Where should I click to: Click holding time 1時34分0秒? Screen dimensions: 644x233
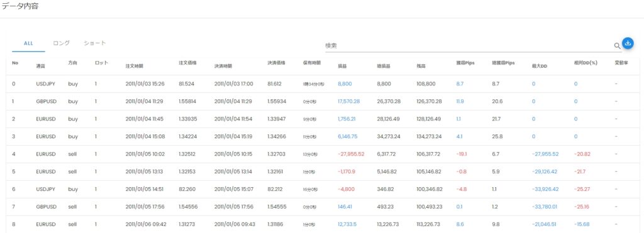313,84
